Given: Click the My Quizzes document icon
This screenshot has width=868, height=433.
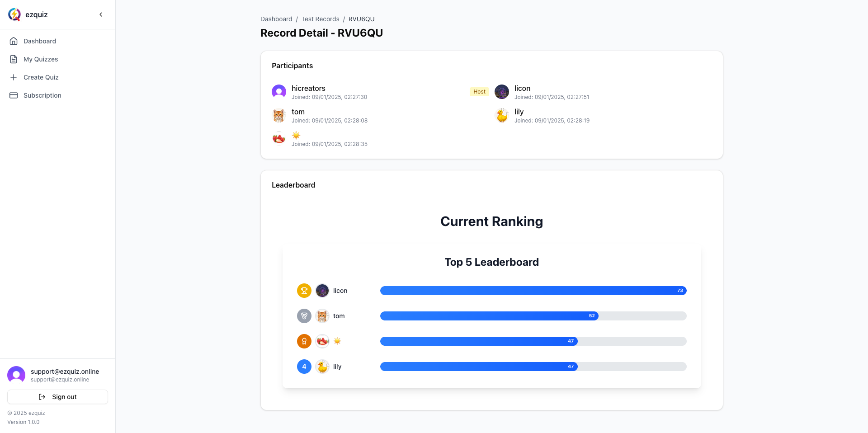Looking at the screenshot, I should (x=14, y=59).
